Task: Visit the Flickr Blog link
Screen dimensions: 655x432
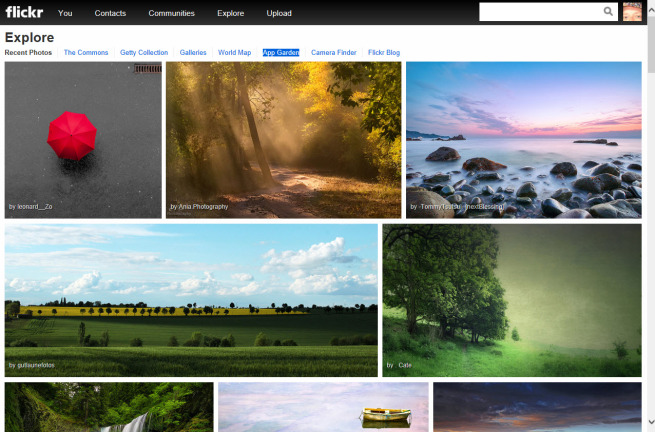Action: tap(385, 52)
